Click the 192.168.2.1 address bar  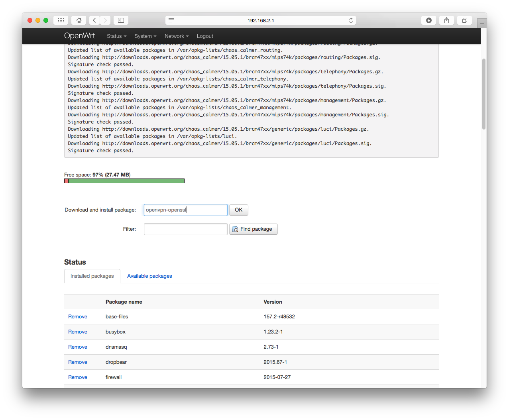point(261,20)
